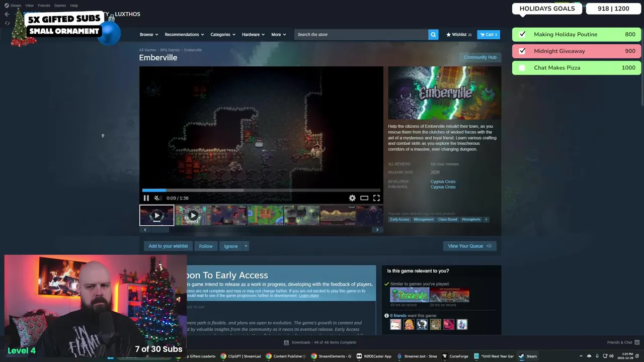Open CurseForge from the taskbar
The image size is (644, 362).
[x=455, y=356]
